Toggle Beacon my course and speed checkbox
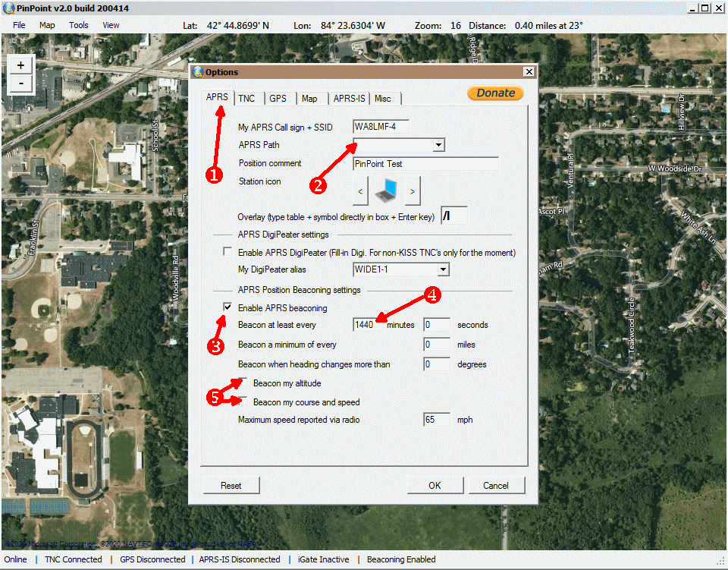Image resolution: width=728 pixels, height=570 pixels. pos(243,401)
